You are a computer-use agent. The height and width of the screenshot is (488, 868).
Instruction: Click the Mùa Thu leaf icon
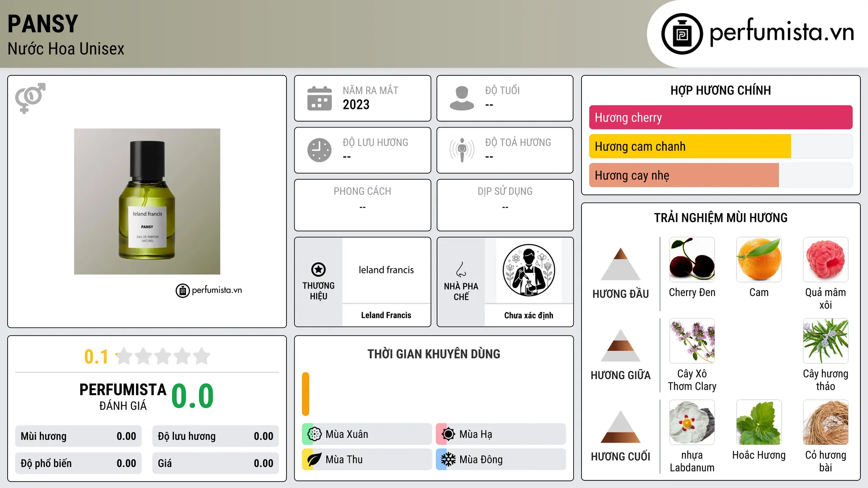(314, 460)
